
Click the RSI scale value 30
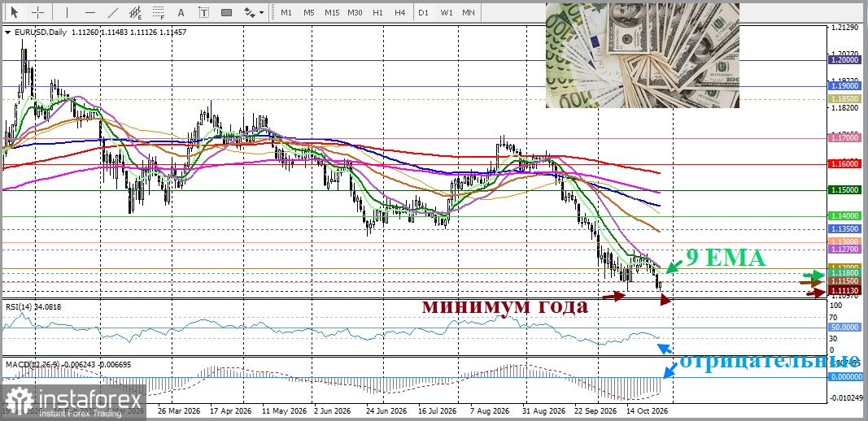coord(832,338)
